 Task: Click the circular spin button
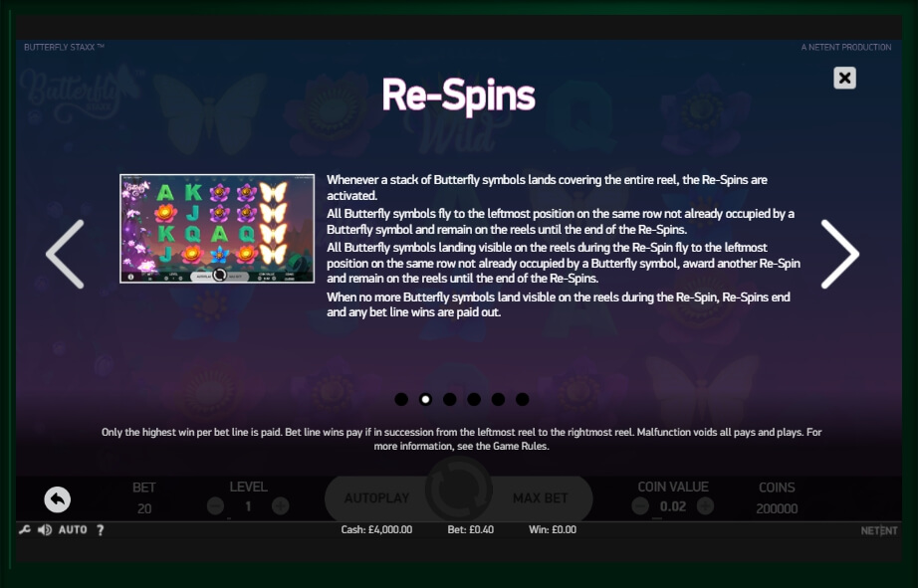(458, 490)
